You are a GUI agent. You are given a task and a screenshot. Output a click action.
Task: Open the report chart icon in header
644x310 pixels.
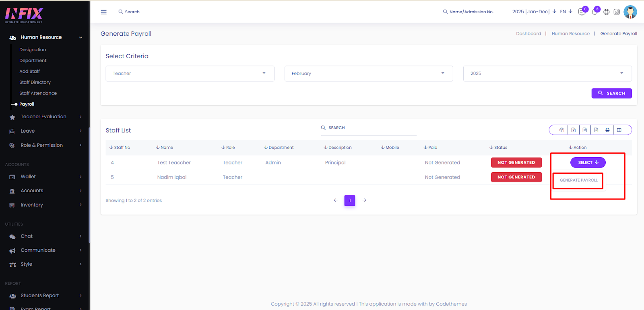tap(617, 12)
